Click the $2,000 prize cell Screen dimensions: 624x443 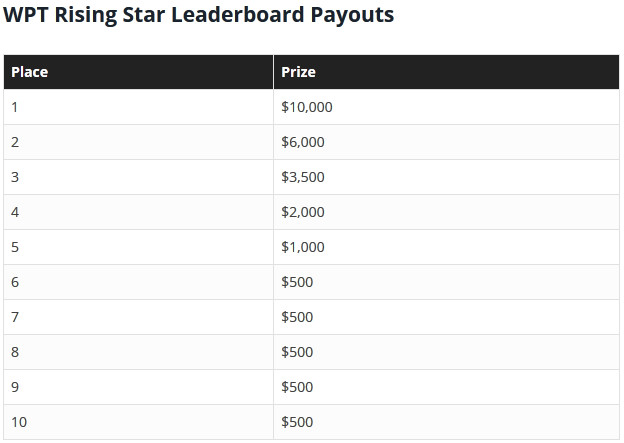pos(447,212)
